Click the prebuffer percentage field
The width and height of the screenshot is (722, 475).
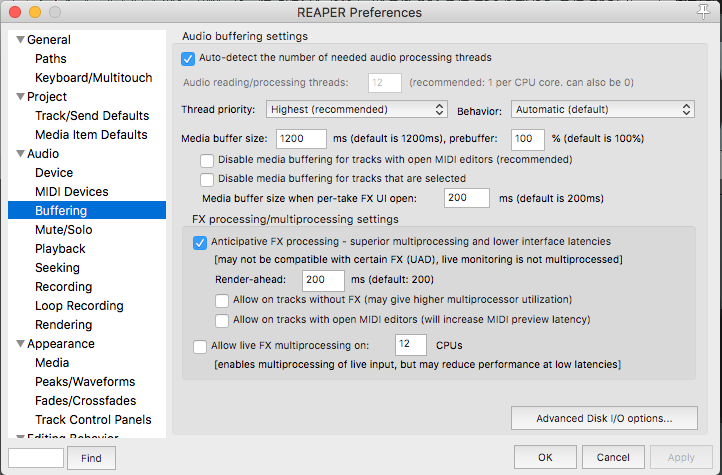528,139
